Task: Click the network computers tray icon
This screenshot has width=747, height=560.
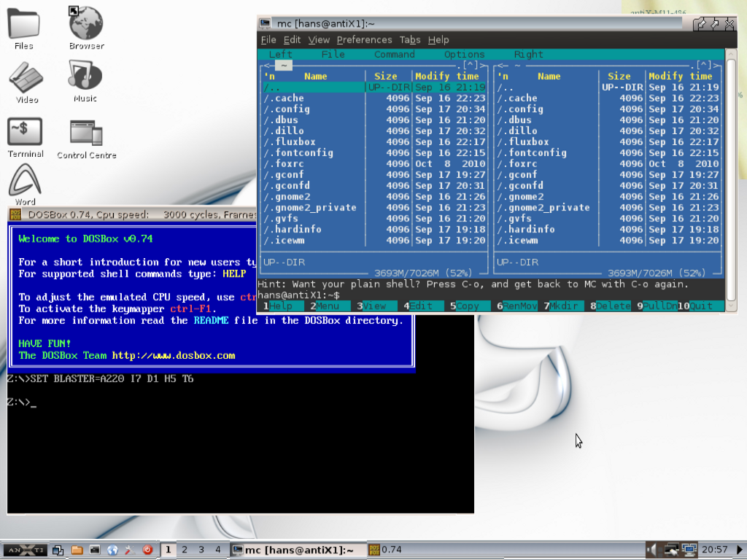Action: click(689, 550)
